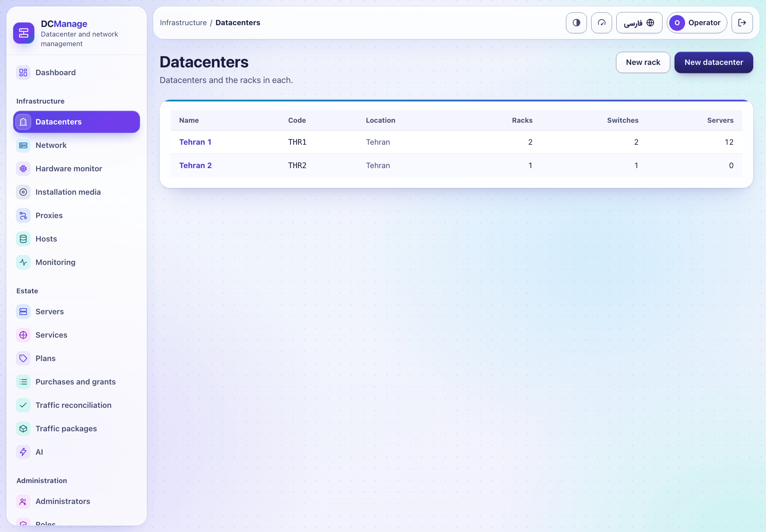766x532 pixels.
Task: Click the Traffic reconciliation checkmark icon
Action: click(x=23, y=405)
